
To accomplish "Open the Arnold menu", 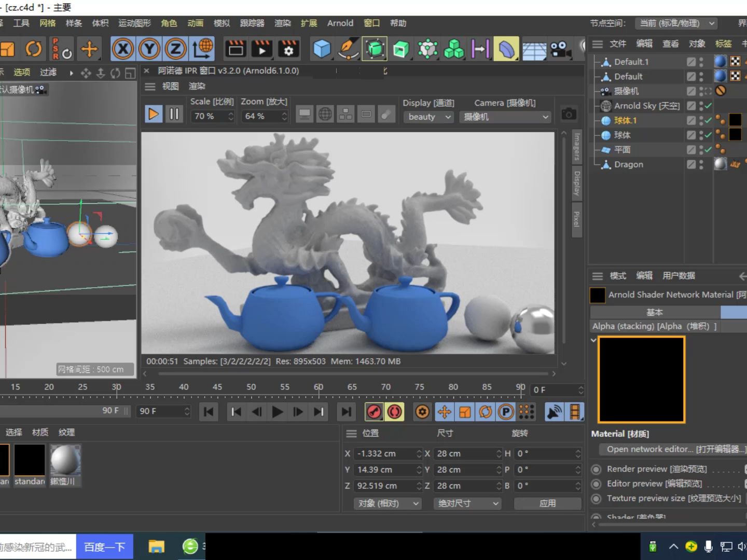I will pos(340,23).
